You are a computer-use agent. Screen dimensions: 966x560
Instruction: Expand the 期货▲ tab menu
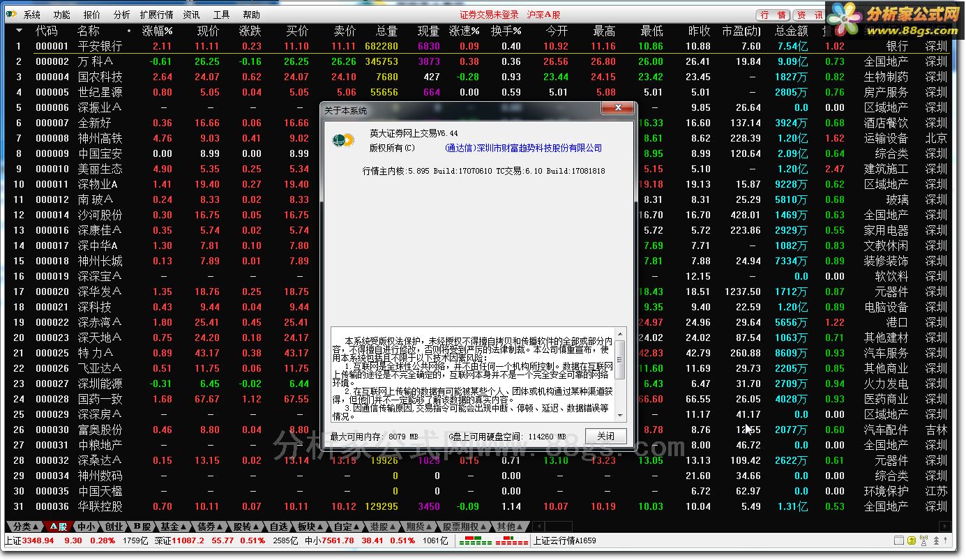click(x=420, y=527)
